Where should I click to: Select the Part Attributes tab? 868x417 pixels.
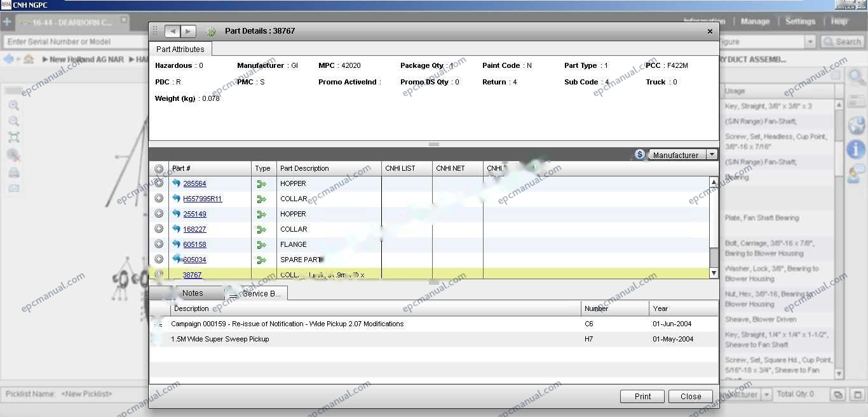click(180, 49)
